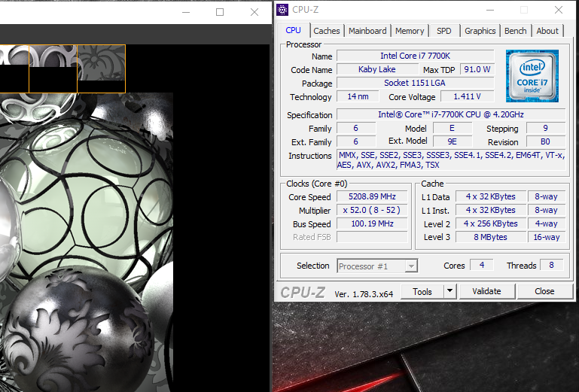The image size is (579, 392).
Task: Close the CPU-Z window with X
Action: click(x=559, y=11)
